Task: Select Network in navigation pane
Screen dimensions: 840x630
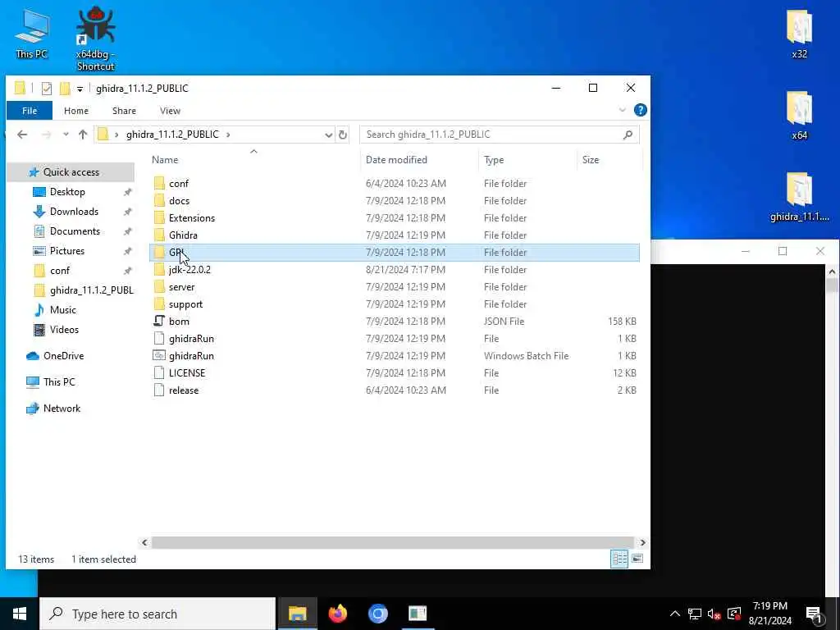Action: (62, 409)
